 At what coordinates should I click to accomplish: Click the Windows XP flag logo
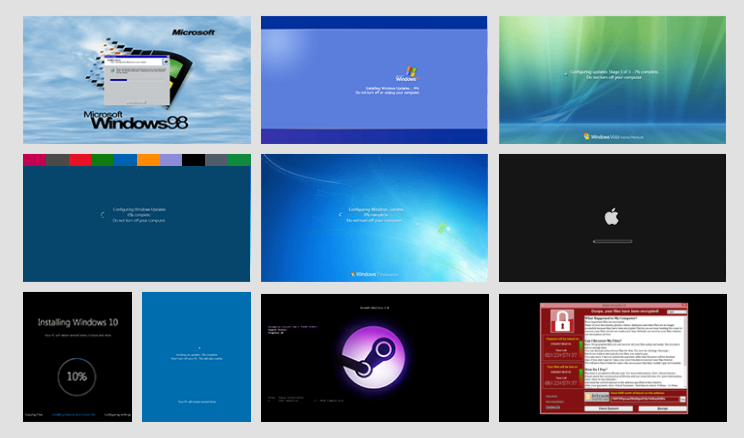point(405,74)
